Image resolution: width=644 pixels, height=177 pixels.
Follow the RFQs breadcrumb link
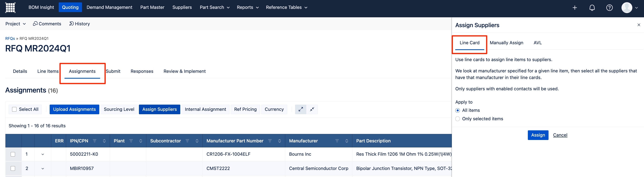click(10, 38)
